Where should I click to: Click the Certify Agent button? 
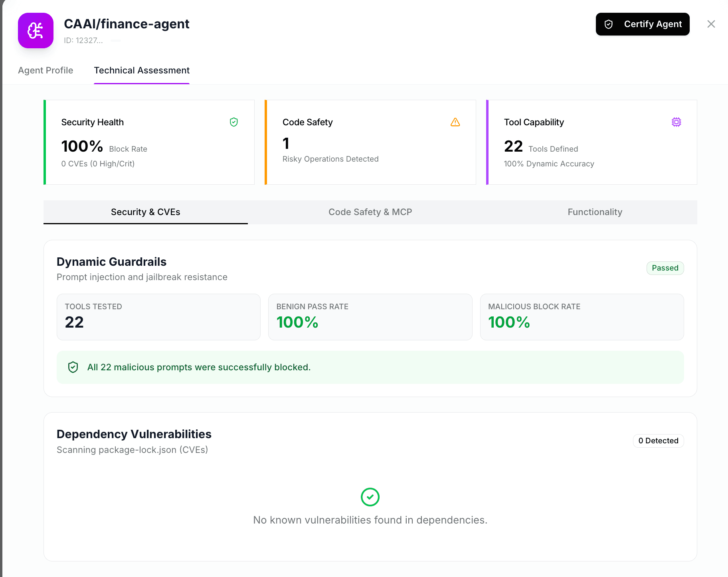pyautogui.click(x=643, y=24)
